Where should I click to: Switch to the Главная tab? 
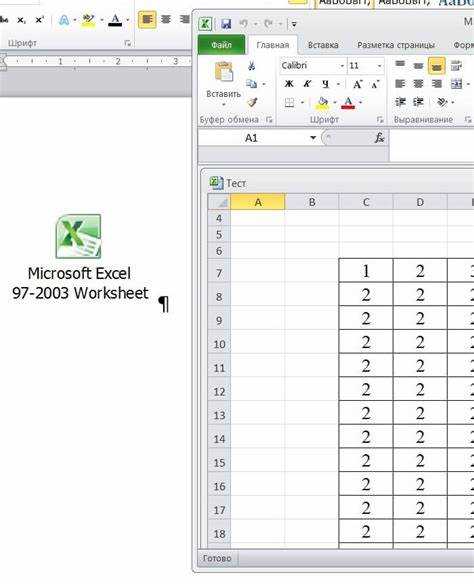[x=272, y=45]
